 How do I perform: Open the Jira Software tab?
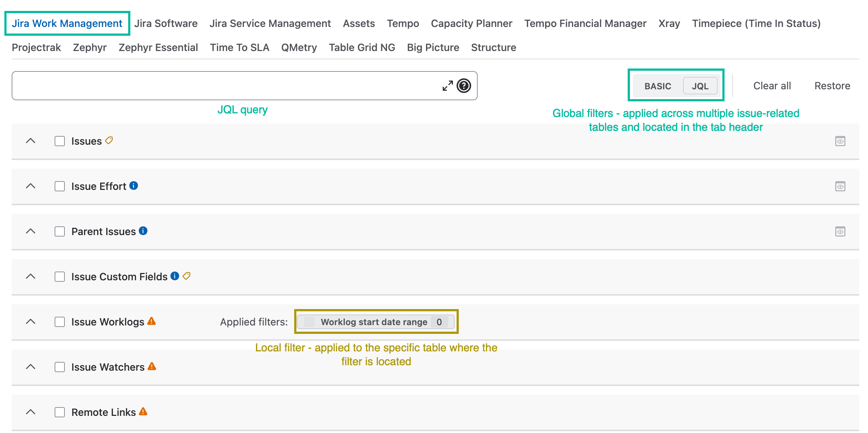(166, 23)
